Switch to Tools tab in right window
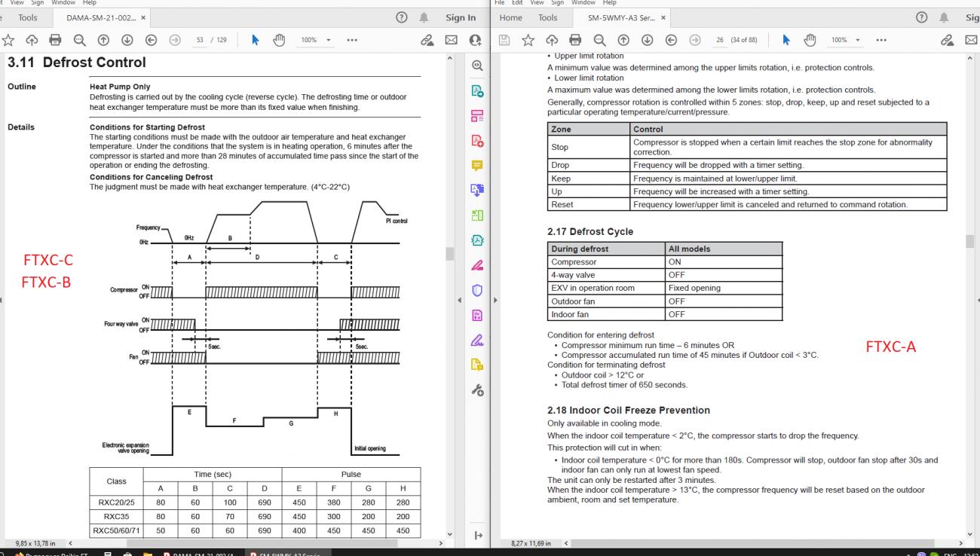Image resolution: width=980 pixels, height=556 pixels. (x=547, y=17)
